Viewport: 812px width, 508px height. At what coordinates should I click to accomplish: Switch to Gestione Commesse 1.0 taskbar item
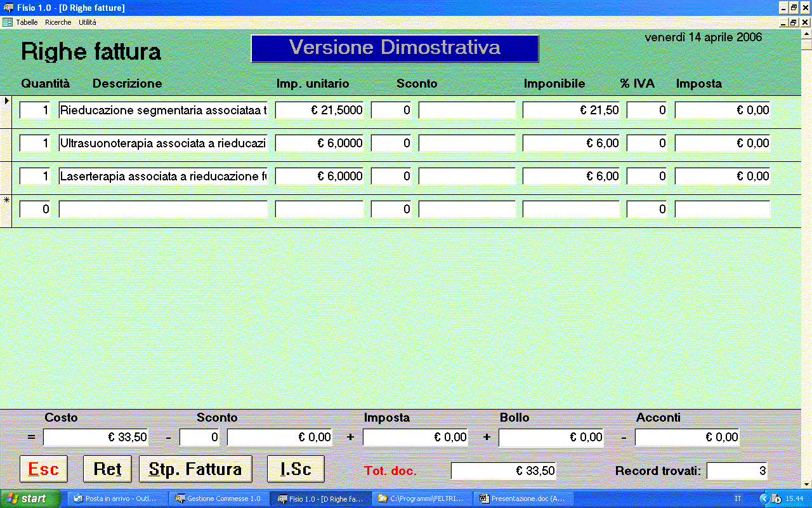pos(219,498)
